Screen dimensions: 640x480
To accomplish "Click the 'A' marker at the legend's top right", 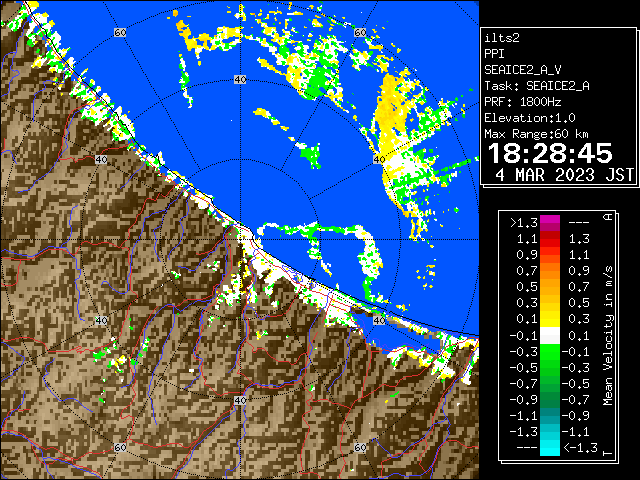I will tap(608, 217).
